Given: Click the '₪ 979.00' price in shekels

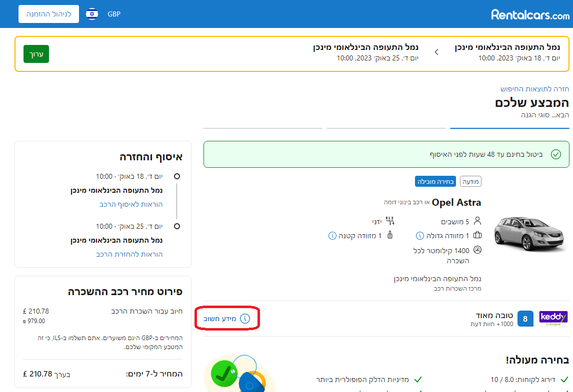Looking at the screenshot, I should click(x=34, y=321).
